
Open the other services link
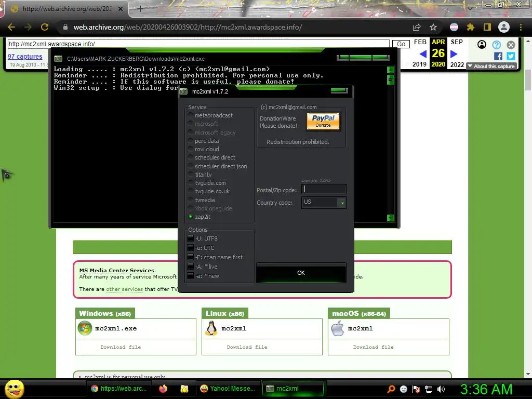click(x=125, y=289)
